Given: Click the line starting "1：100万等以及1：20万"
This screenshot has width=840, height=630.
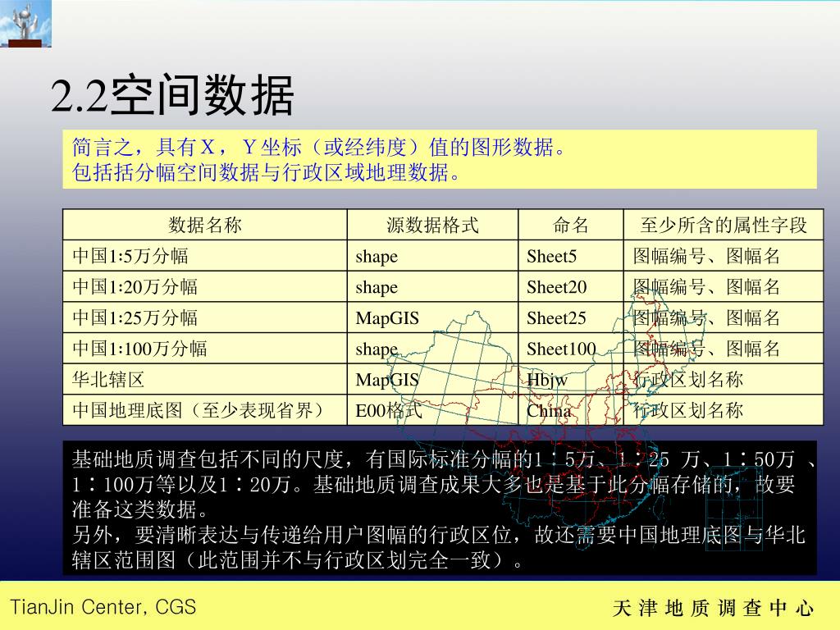Looking at the screenshot, I should pyautogui.click(x=433, y=484).
